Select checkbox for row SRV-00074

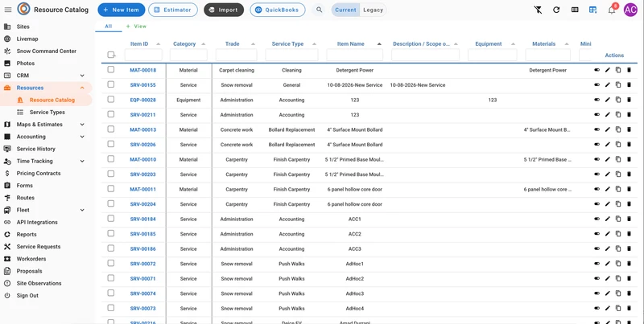(111, 293)
